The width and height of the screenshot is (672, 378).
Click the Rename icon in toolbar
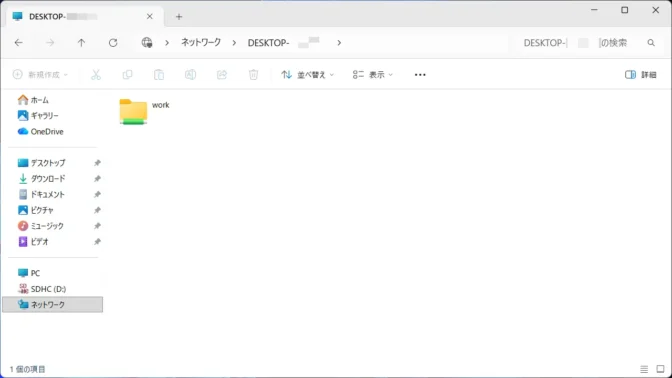coord(190,75)
